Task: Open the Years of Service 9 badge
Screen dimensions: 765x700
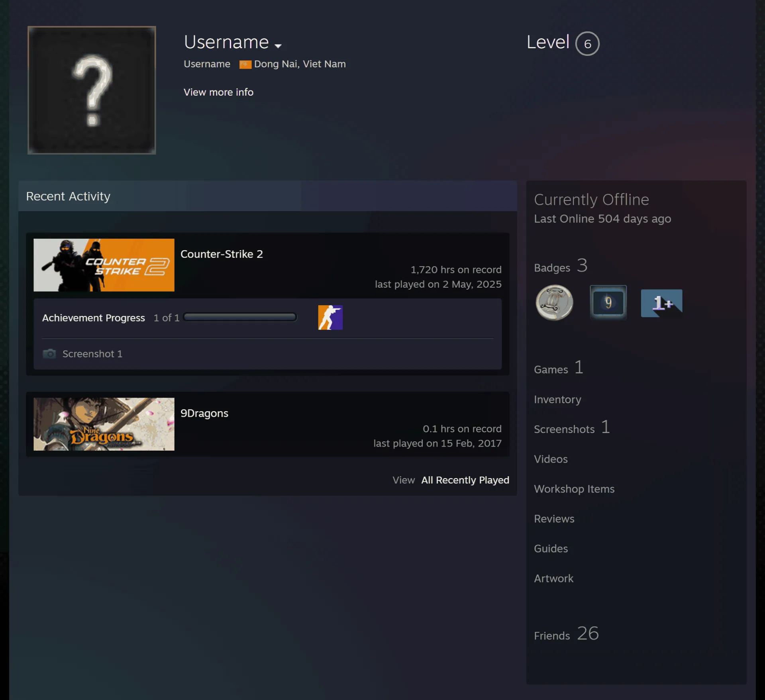Action: [608, 302]
